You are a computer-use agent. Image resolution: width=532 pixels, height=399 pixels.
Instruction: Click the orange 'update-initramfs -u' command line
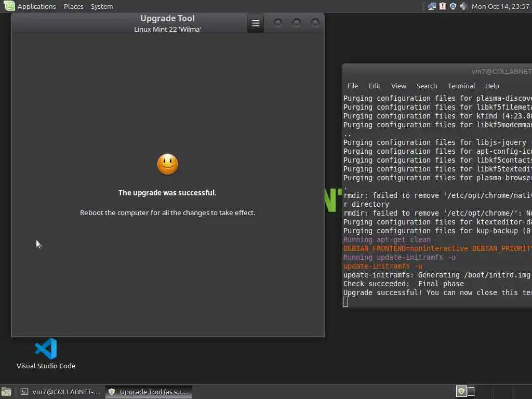pos(383,266)
